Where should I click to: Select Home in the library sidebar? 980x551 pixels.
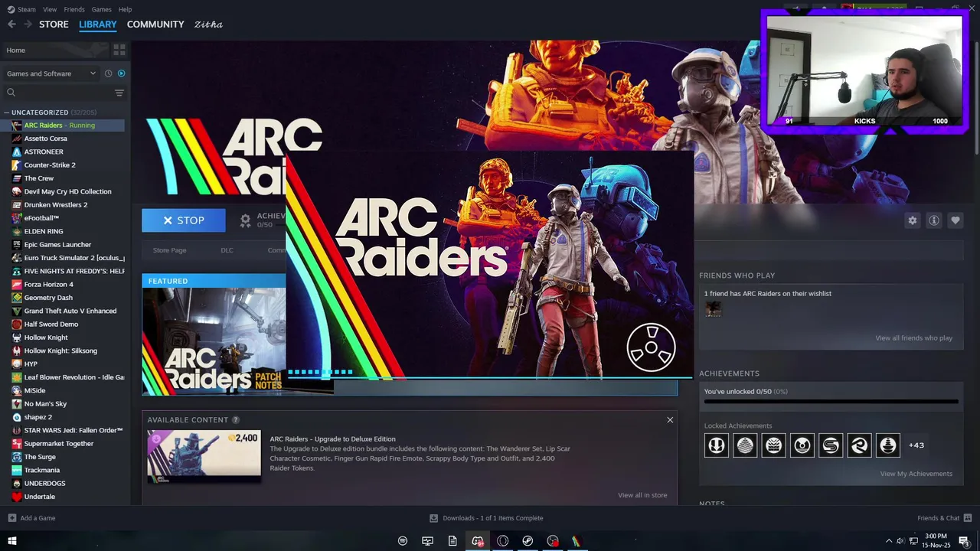tap(56, 50)
